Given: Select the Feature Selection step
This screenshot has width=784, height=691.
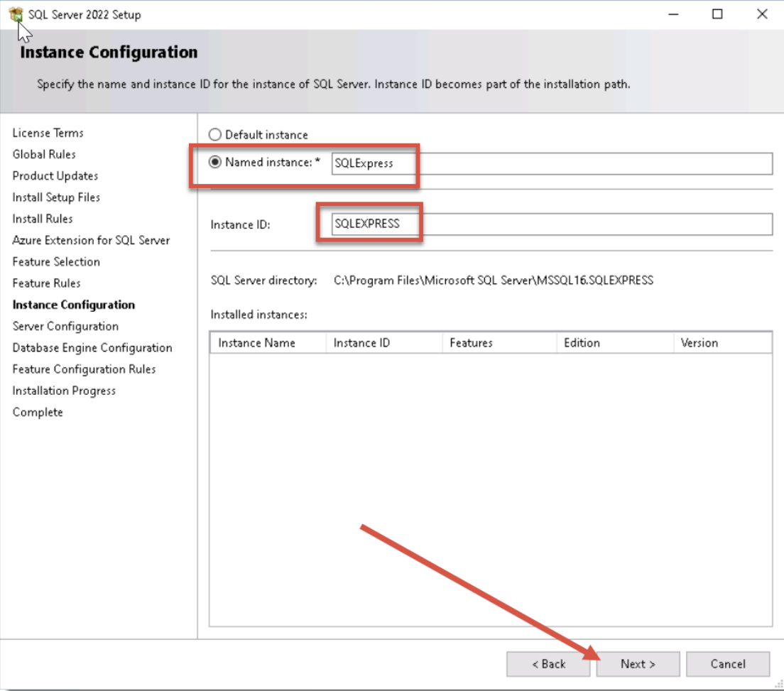Looking at the screenshot, I should pos(56,262).
